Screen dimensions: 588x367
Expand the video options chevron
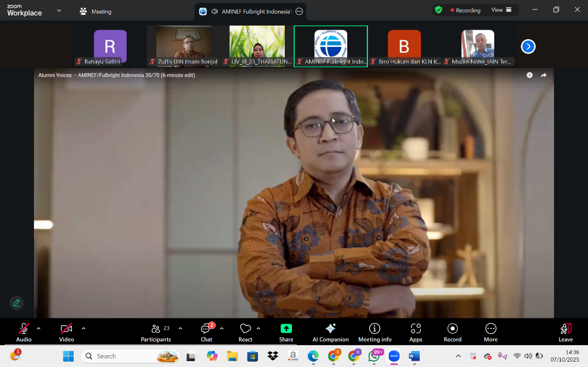(83, 328)
